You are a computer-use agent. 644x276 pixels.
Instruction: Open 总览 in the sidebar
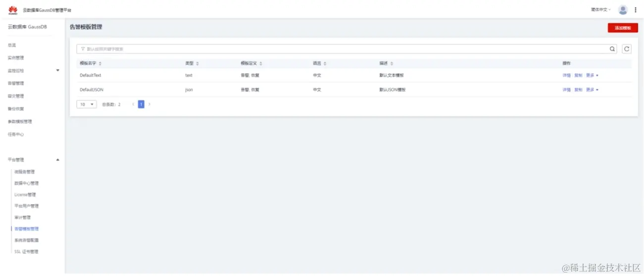(x=12, y=45)
